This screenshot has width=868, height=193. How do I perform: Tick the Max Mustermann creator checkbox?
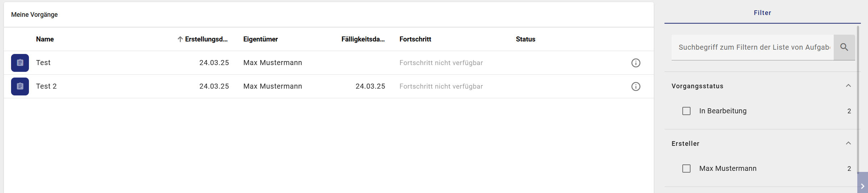pyautogui.click(x=686, y=169)
